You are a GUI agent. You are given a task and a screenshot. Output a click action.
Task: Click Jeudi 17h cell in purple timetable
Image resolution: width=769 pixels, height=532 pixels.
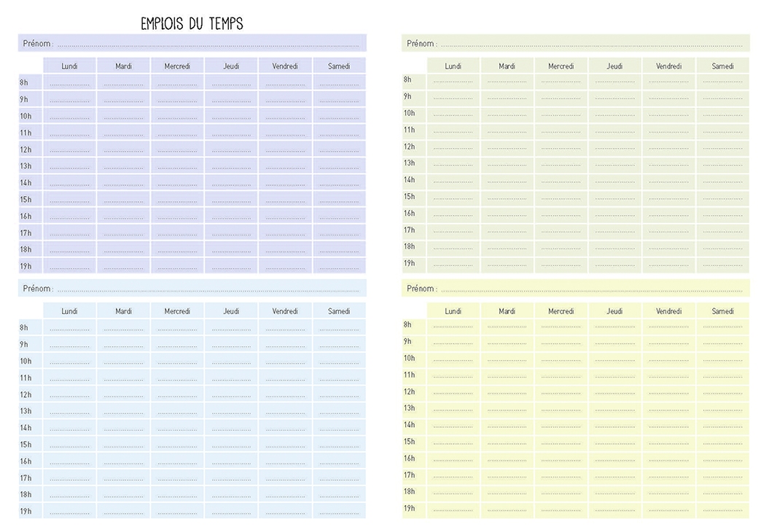[x=231, y=233]
